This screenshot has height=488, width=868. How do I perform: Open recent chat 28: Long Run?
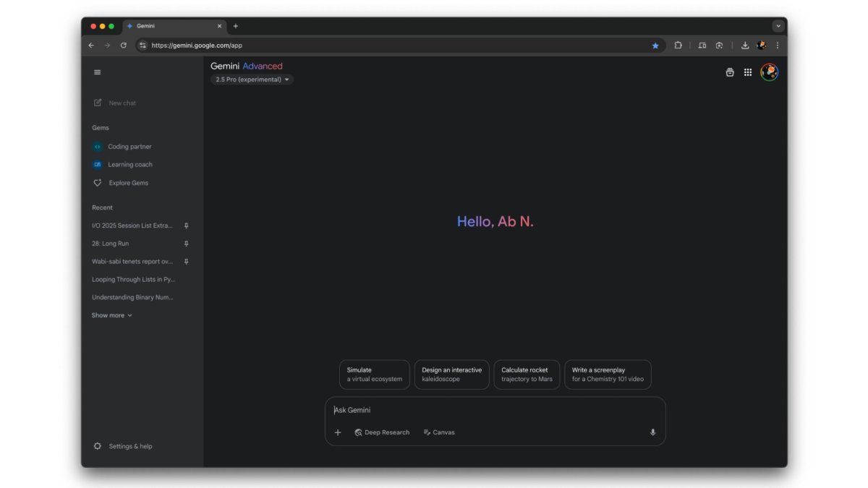[111, 244]
